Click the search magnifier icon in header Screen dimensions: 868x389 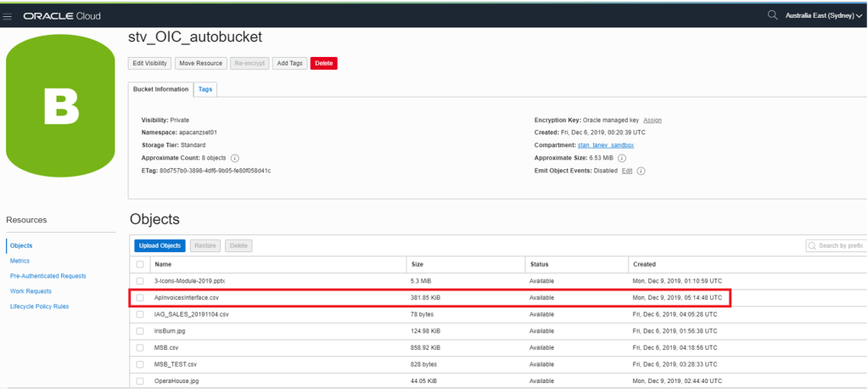pos(772,15)
